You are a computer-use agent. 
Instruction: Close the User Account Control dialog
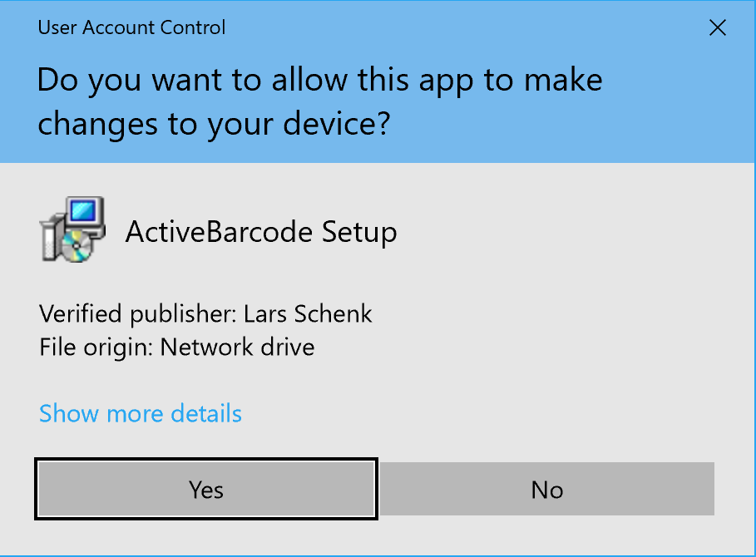click(717, 28)
